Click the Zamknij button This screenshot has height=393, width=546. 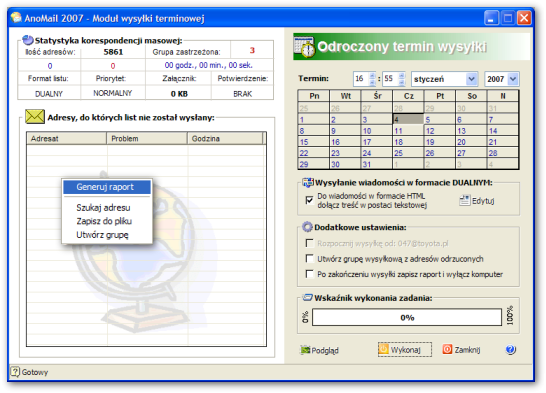[461, 349]
